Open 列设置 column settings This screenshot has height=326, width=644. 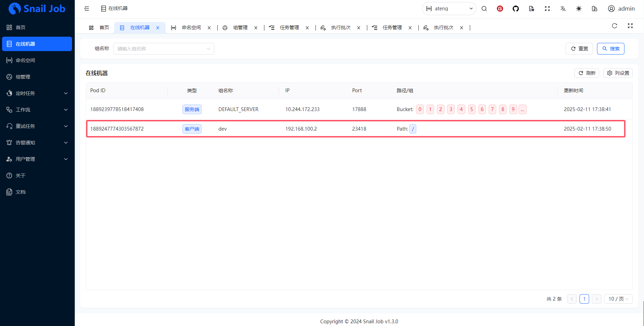pyautogui.click(x=618, y=73)
